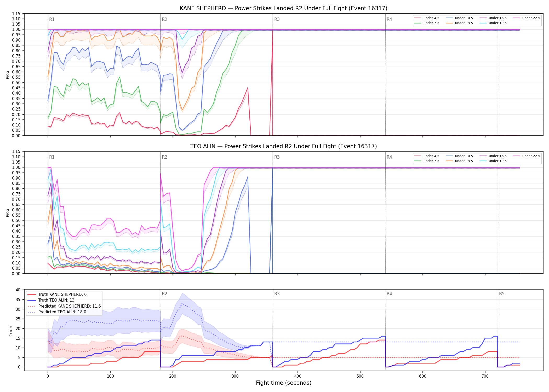Click y-tick 0.50 on Kane Shepherd chart
Viewport: 549px width, 392px height.
point(16,83)
